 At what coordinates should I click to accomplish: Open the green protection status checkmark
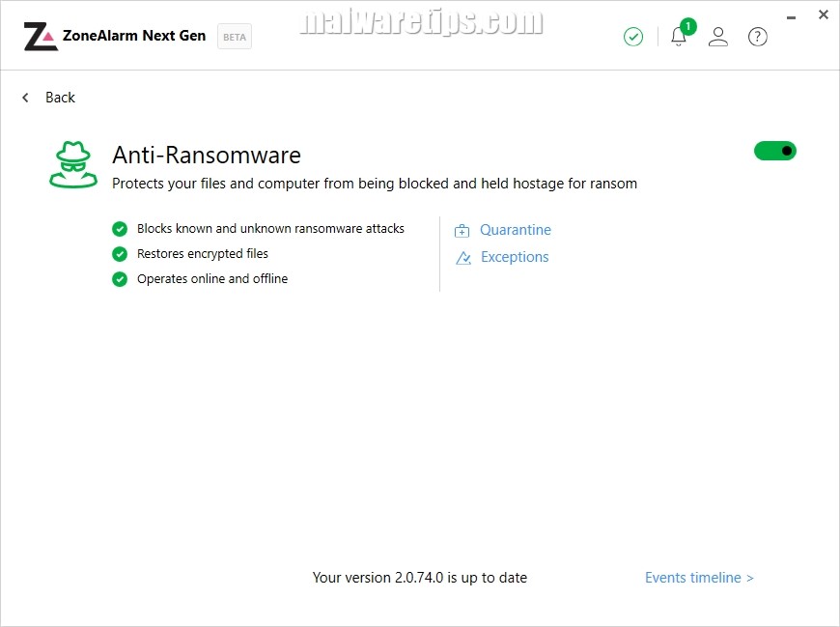633,37
